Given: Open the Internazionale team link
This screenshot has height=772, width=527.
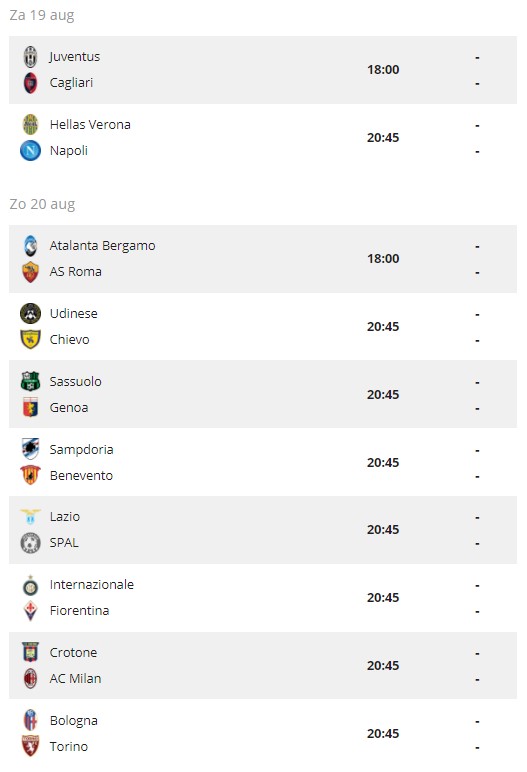Looking at the screenshot, I should pyautogui.click(x=92, y=584).
